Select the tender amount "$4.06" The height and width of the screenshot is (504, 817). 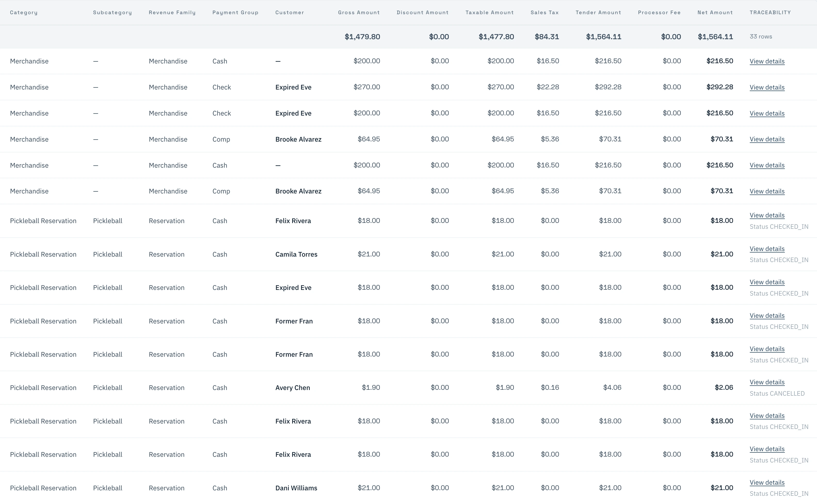coord(612,387)
